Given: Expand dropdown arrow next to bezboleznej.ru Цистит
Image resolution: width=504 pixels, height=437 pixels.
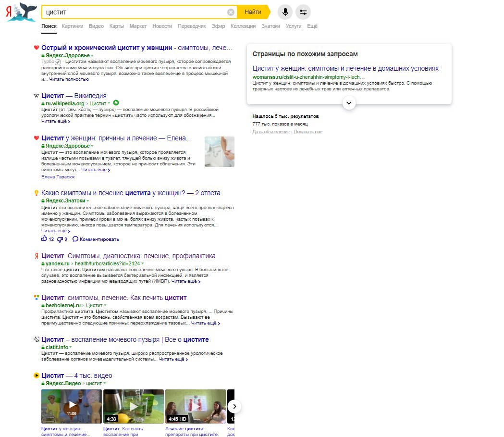Looking at the screenshot, I should coord(105,305).
